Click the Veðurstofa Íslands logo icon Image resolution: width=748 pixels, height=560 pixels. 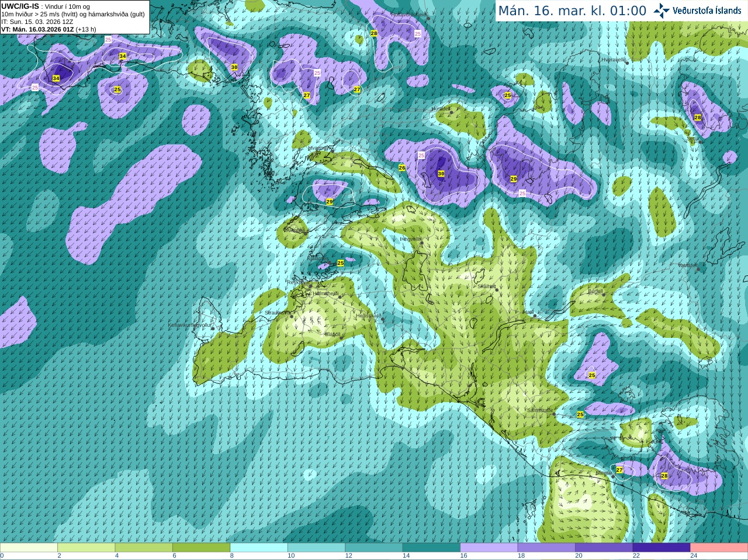662,11
